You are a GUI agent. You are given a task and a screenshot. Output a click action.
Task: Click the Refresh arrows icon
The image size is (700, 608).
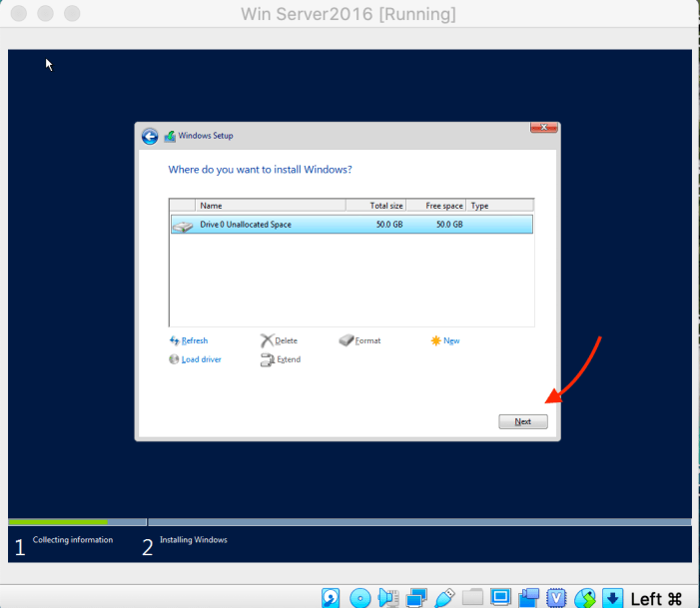[x=174, y=340]
